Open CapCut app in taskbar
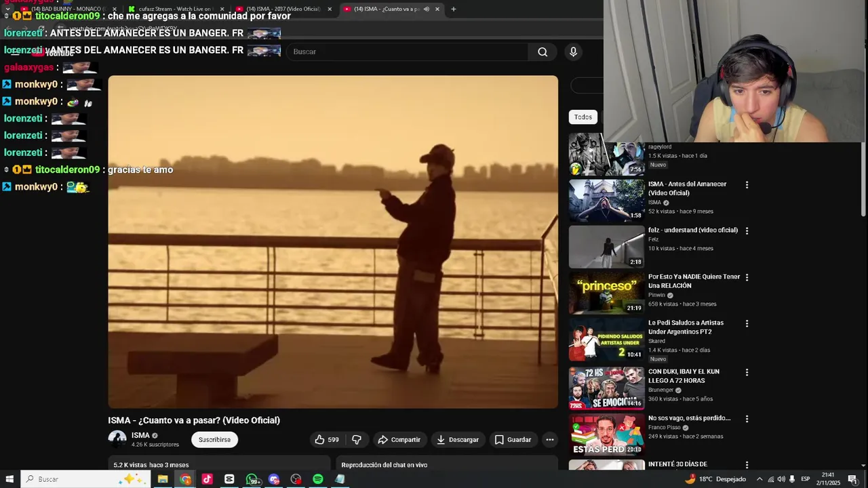The width and height of the screenshot is (868, 488). [x=229, y=479]
